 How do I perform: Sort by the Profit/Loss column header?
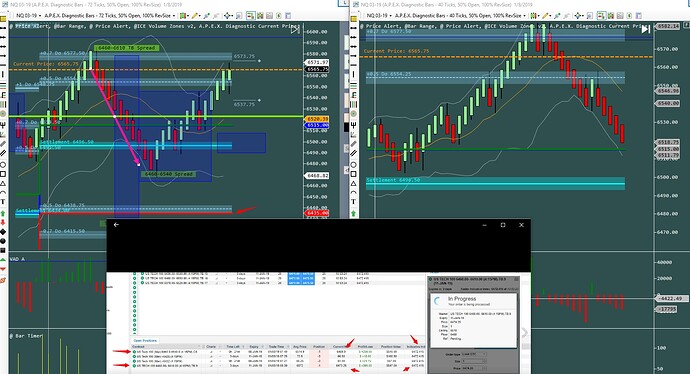[365, 347]
